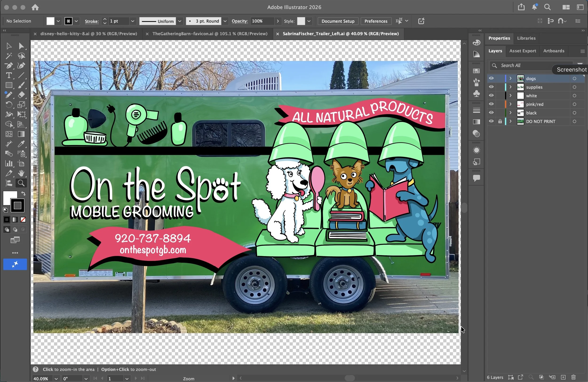Expand the pink/red layer
Screen dimensions: 588x382
click(510, 104)
